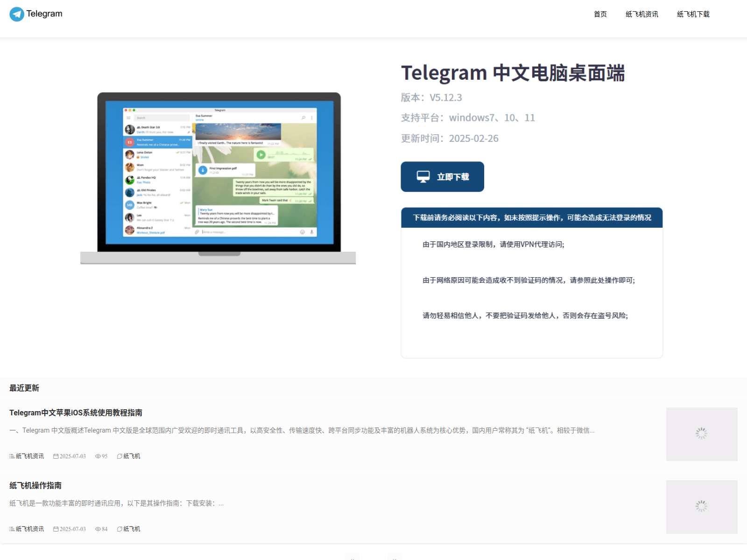The height and width of the screenshot is (560, 747).
Task: Open the 纸飞机资讯 navigation item
Action: pos(642,14)
